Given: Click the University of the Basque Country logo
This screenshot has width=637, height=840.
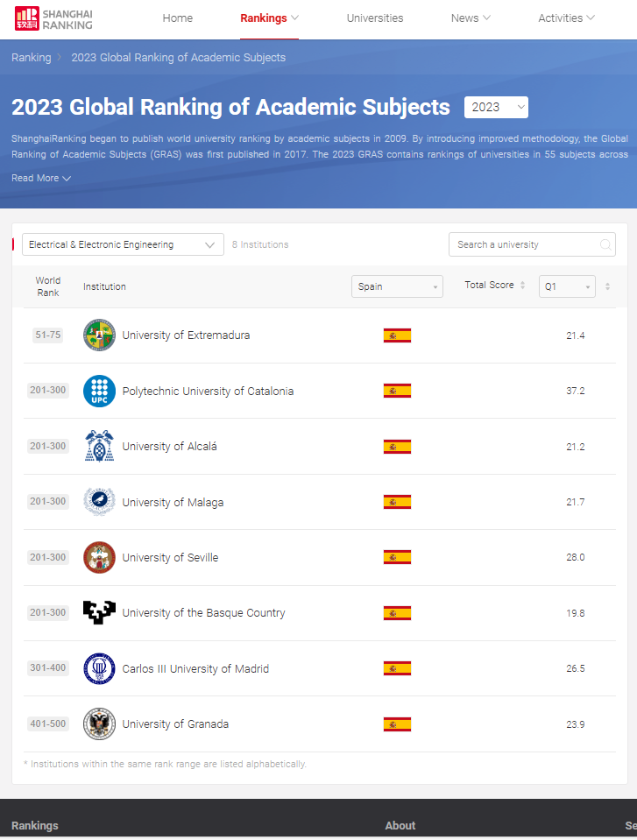Looking at the screenshot, I should (x=99, y=613).
